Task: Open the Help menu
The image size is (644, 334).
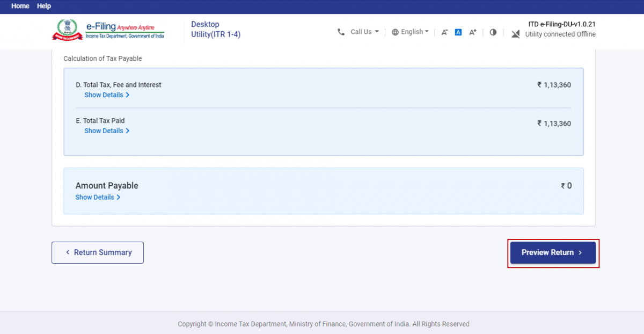Action: click(x=43, y=6)
